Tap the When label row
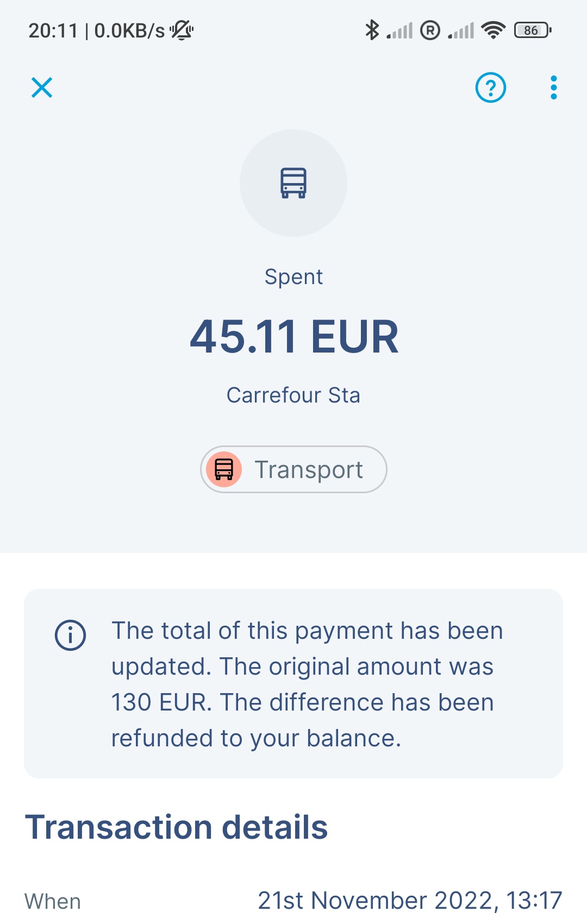Screen dimensions: 587x924 (293, 901)
